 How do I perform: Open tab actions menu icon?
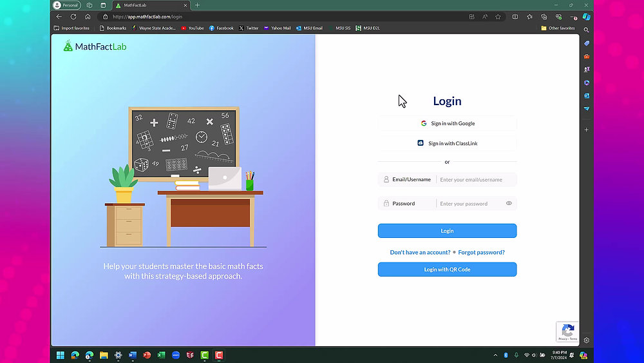(x=103, y=5)
